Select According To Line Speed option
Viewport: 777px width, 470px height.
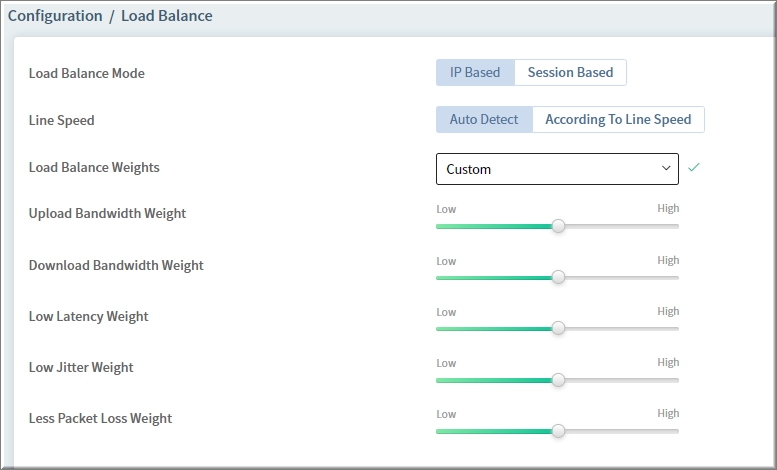[x=618, y=119]
